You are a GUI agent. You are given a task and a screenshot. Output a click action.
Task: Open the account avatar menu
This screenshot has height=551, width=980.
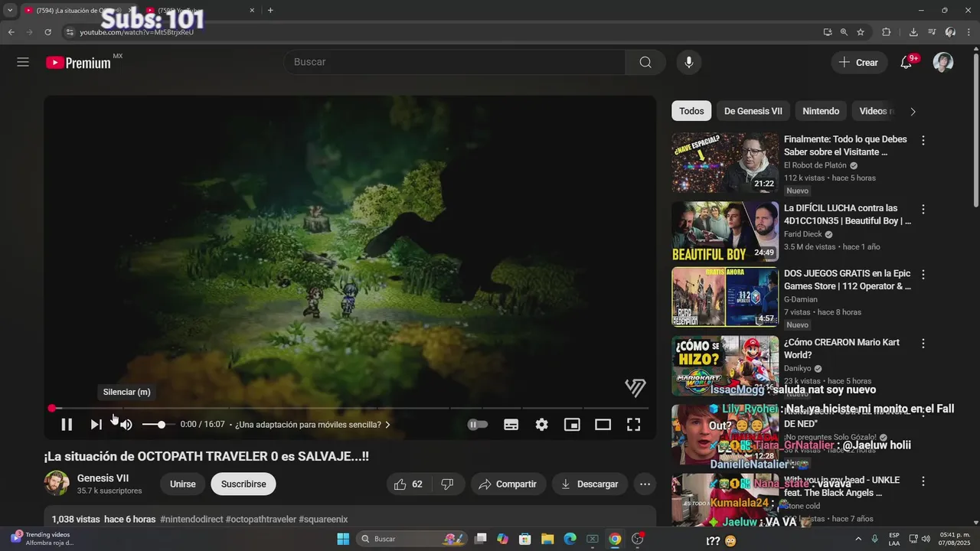click(x=943, y=62)
